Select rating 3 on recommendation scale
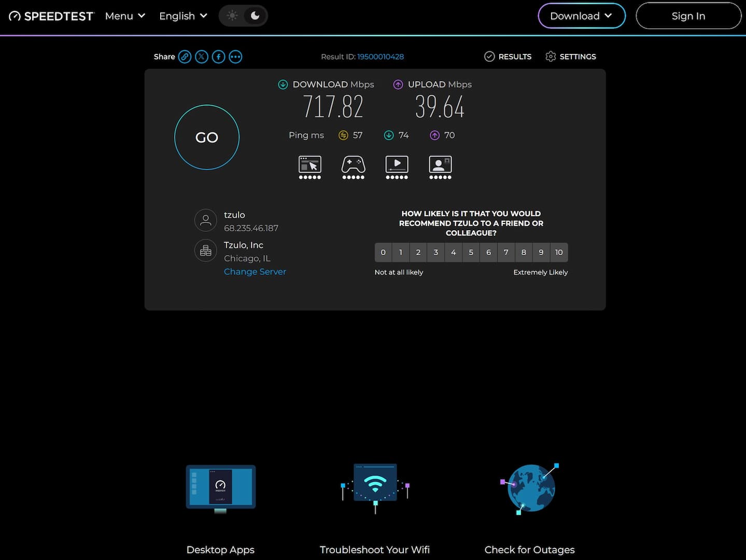746x560 pixels. tap(436, 253)
